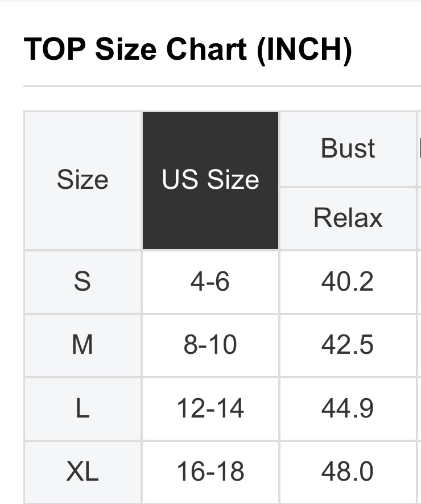Select the 44.9 bust measurement
This screenshot has width=421, height=504.
pyautogui.click(x=348, y=409)
